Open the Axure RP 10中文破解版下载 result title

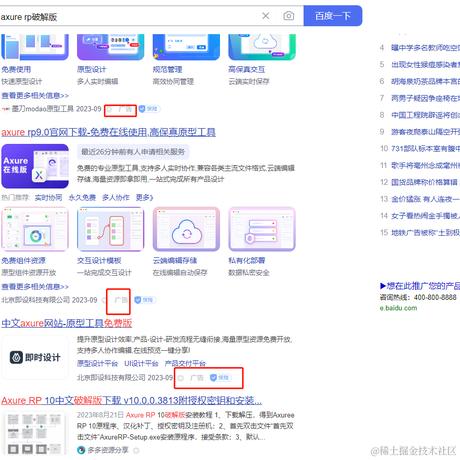tap(131, 400)
